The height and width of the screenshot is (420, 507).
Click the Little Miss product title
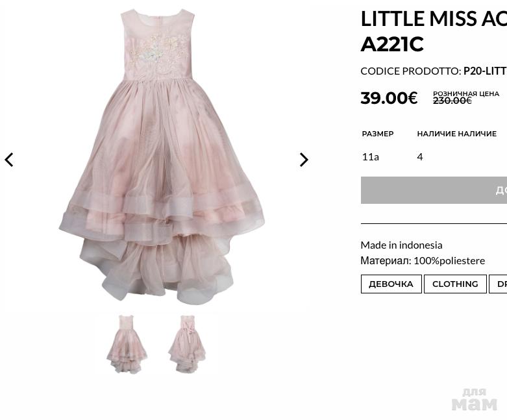pos(433,31)
